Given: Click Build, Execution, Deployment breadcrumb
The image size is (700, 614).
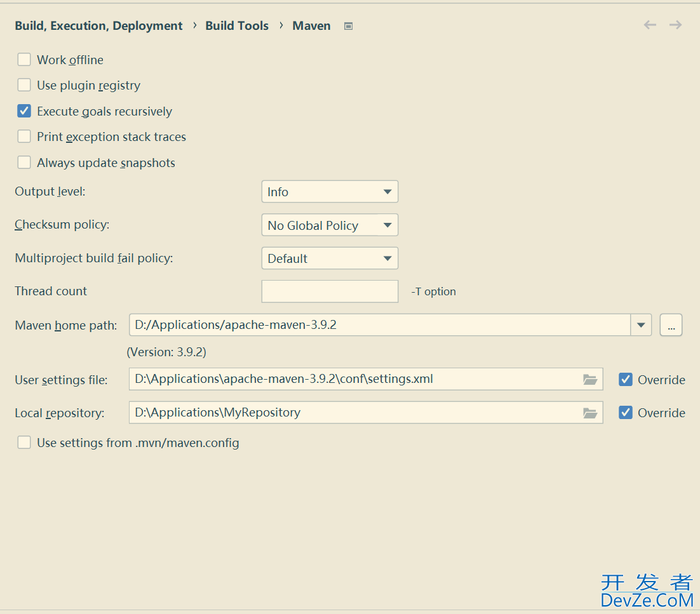Looking at the screenshot, I should click(98, 26).
